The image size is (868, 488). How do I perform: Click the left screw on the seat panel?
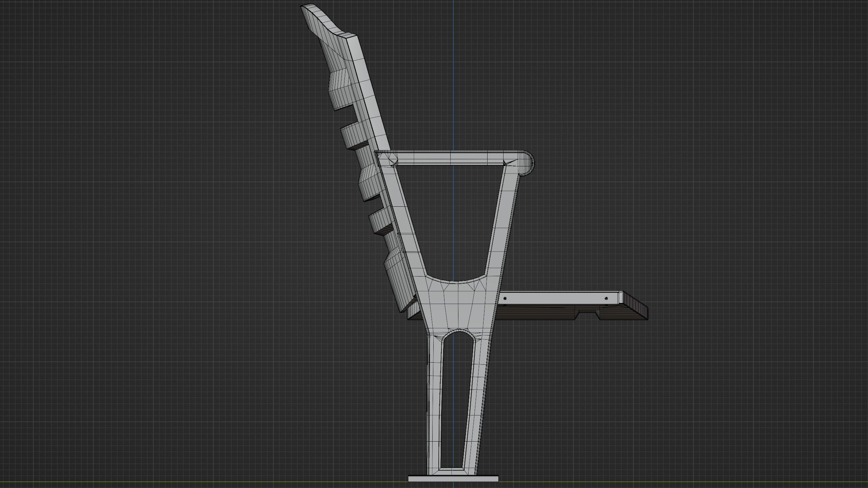505,299
